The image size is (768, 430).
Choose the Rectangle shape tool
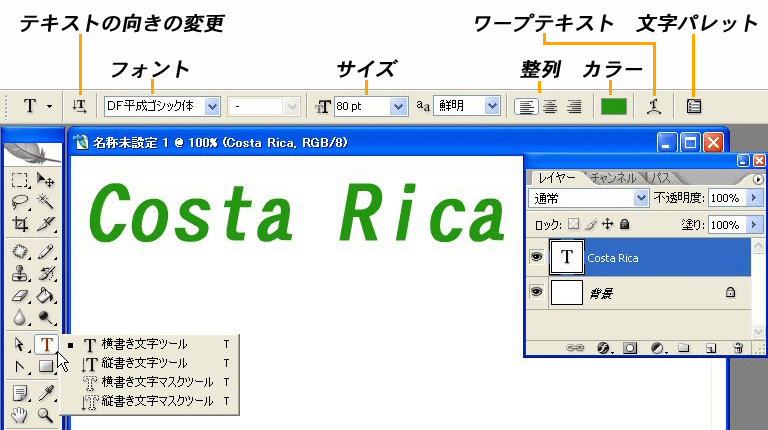[46, 366]
